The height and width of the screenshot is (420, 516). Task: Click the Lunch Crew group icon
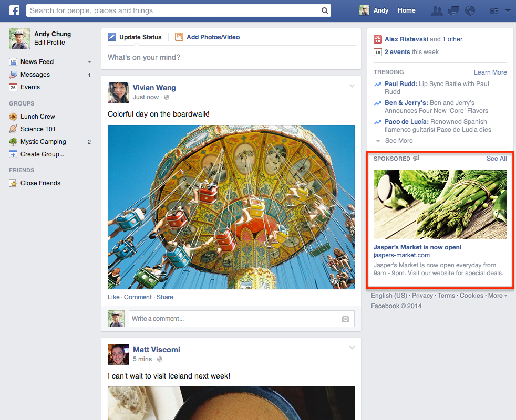click(13, 117)
